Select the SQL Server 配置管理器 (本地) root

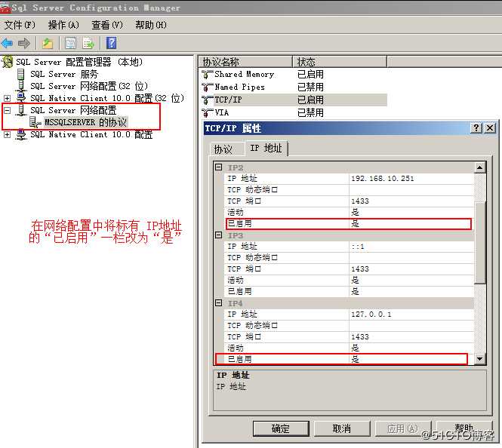coord(79,62)
